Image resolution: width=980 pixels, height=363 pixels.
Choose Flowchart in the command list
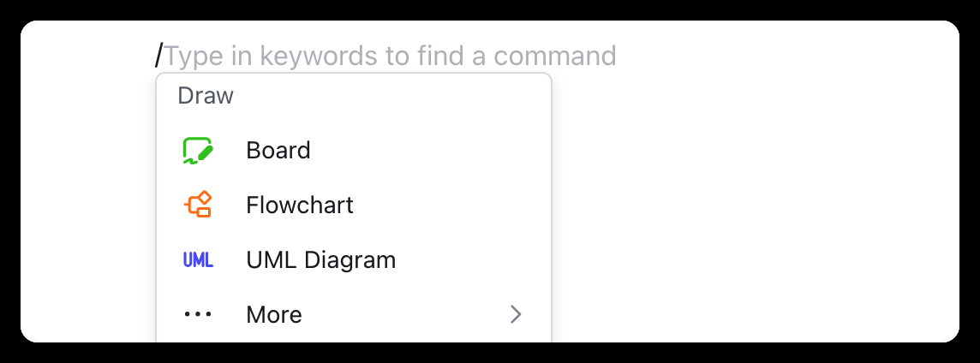click(x=354, y=205)
